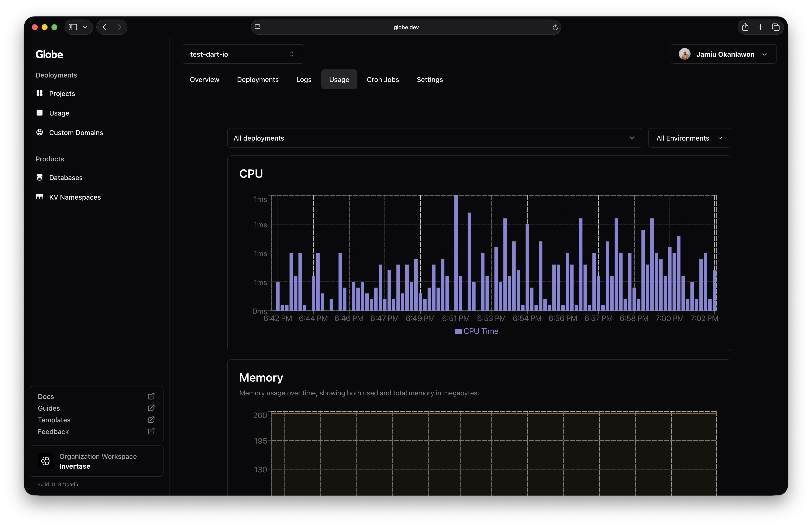This screenshot has height=527, width=812.
Task: Open Jamiu Okanlawon account menu
Action: 723,54
